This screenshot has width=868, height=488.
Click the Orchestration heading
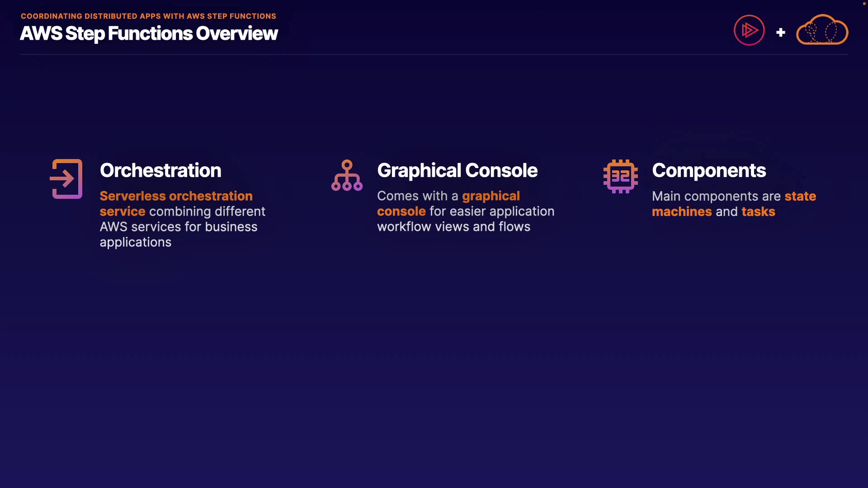click(160, 170)
